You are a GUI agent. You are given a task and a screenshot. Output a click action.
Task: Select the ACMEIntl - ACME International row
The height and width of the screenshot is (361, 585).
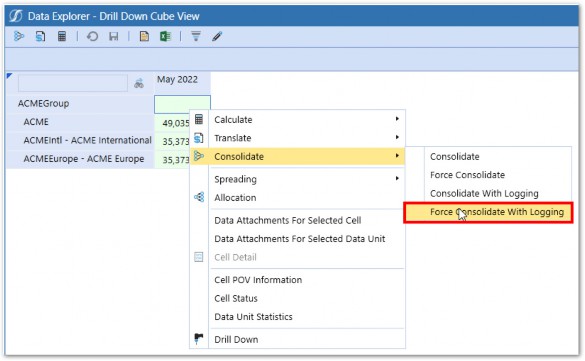pos(80,140)
